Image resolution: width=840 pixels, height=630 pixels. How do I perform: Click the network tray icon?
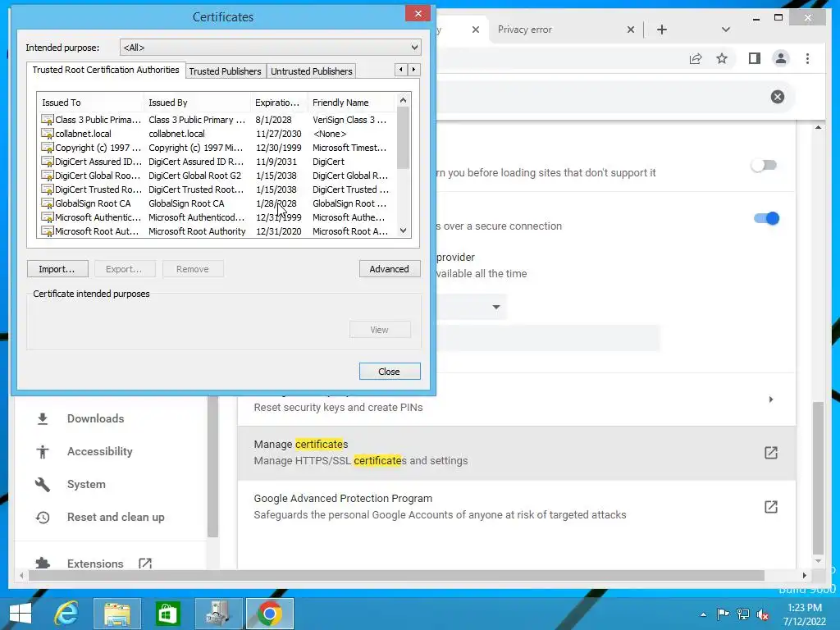(x=743, y=614)
